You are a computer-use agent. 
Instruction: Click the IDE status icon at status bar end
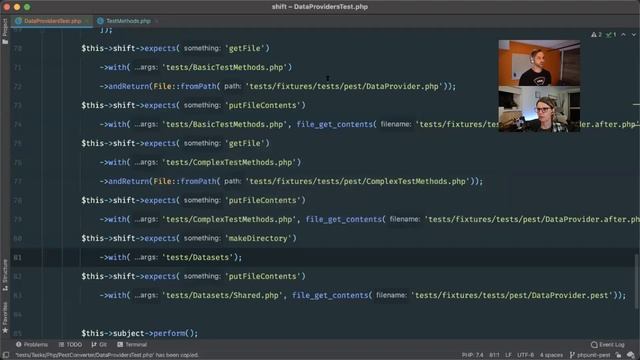point(631,355)
